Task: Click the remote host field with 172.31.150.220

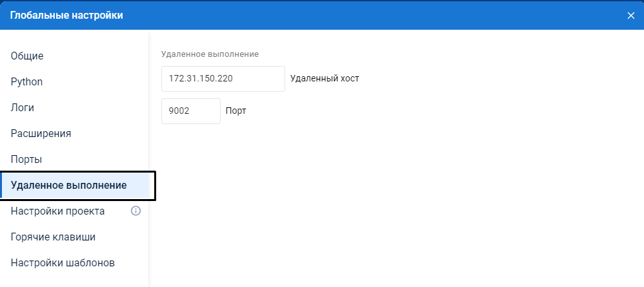Action: [x=223, y=78]
